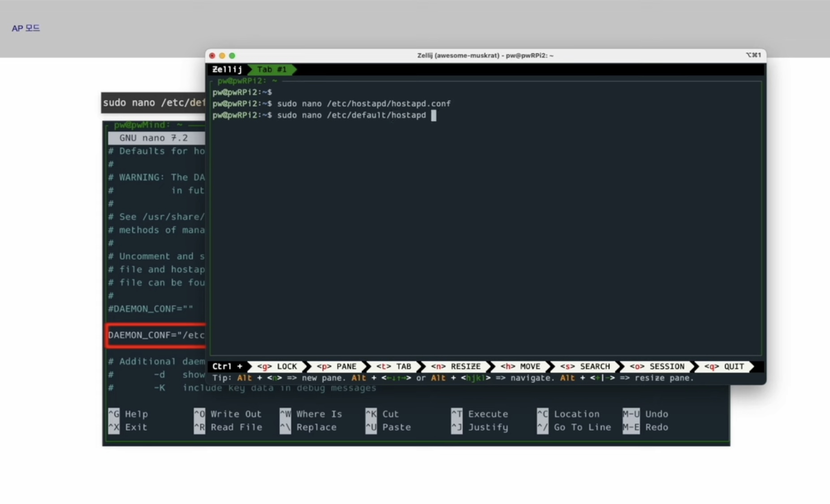Viewport: 830px width, 504px height.
Task: Click ^J Justify in nano footer
Action: [480, 427]
